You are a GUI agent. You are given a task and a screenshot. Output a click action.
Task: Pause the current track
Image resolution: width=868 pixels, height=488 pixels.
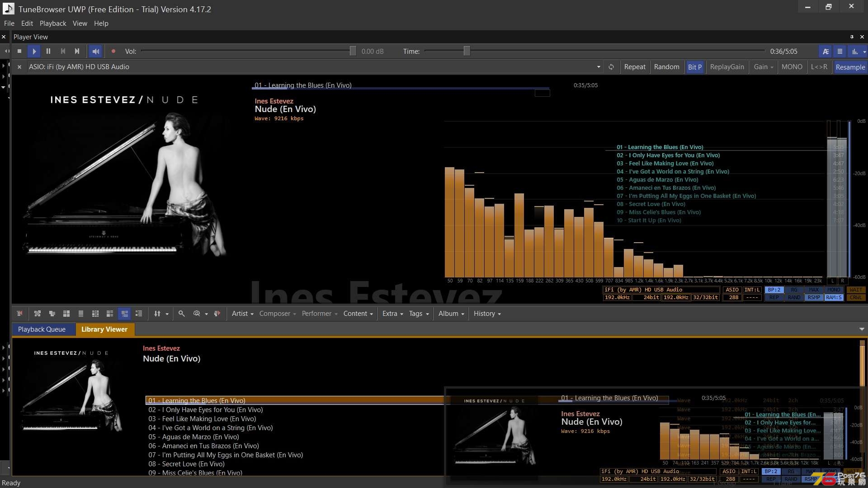(x=48, y=52)
